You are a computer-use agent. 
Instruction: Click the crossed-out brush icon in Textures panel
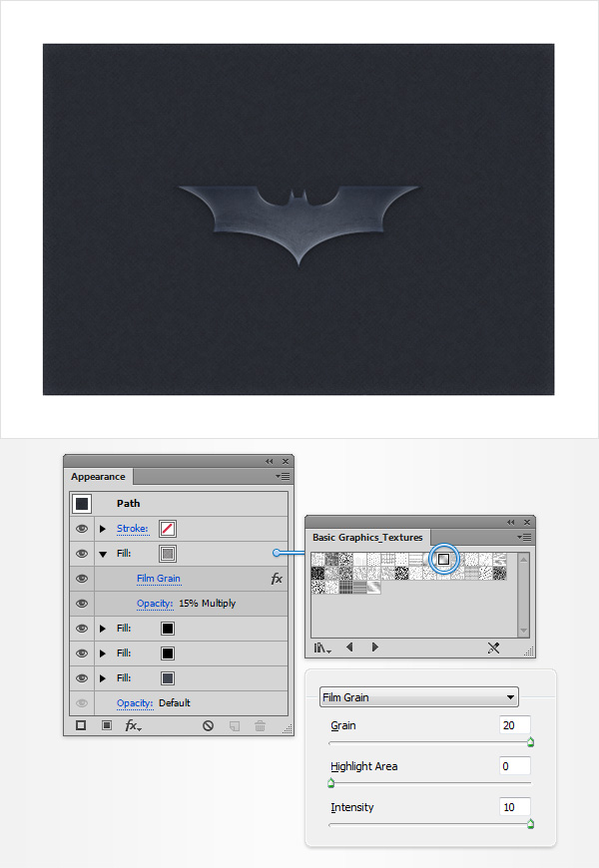pyautogui.click(x=494, y=648)
